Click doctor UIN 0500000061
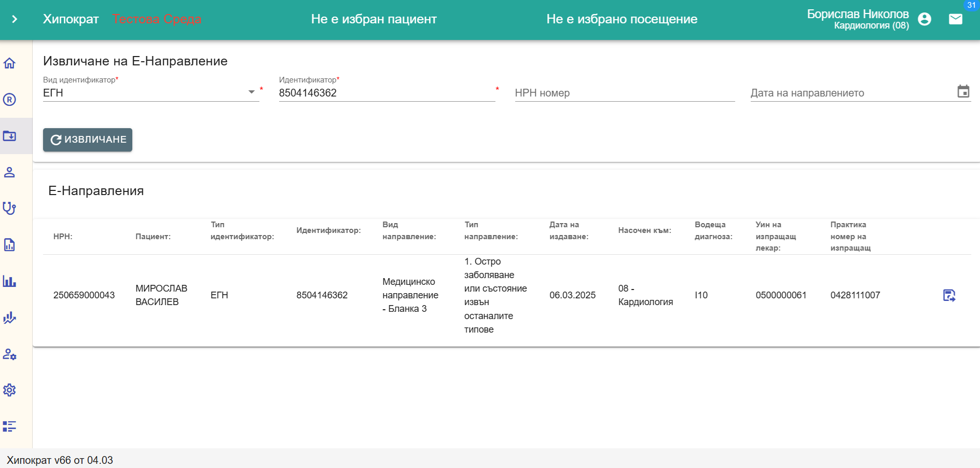Viewport: 980px width, 468px height. [781, 295]
